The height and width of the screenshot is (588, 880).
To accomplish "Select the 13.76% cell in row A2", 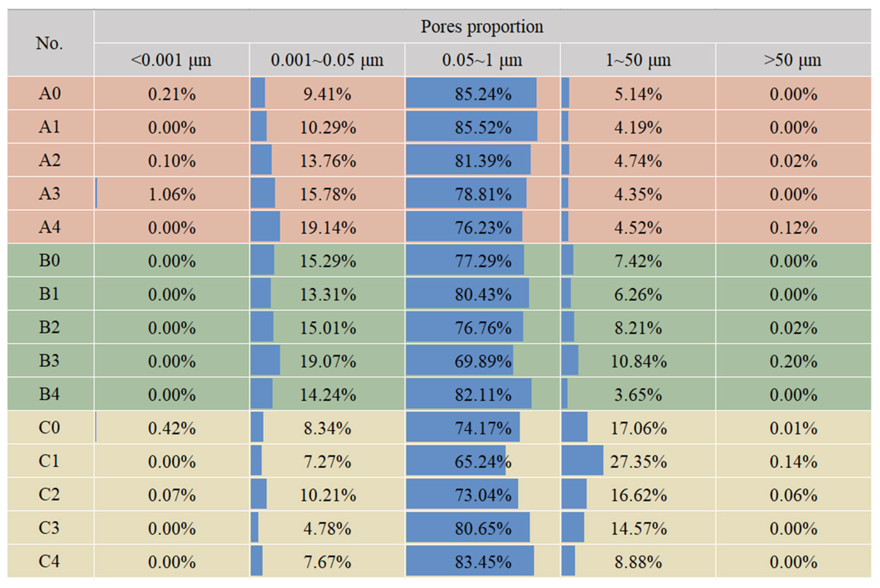I will tap(327, 160).
